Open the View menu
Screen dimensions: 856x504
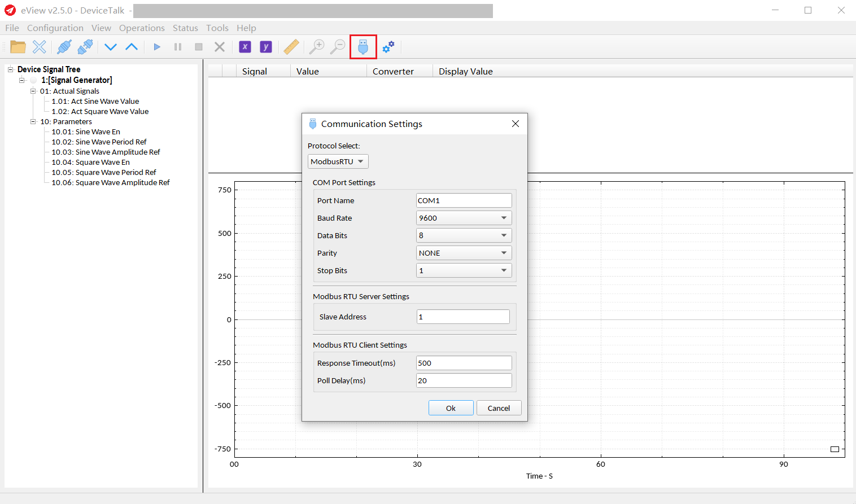click(x=101, y=28)
